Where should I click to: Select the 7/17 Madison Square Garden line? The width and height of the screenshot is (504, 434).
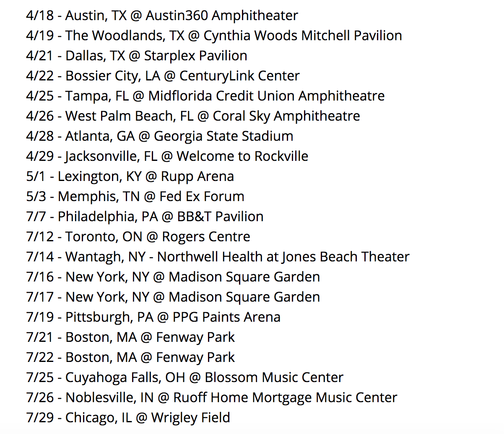(173, 297)
